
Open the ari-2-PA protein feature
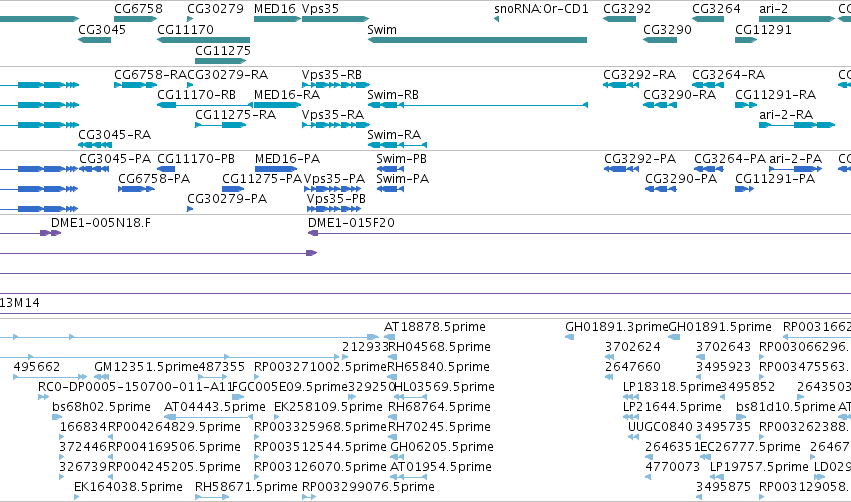coord(796,169)
